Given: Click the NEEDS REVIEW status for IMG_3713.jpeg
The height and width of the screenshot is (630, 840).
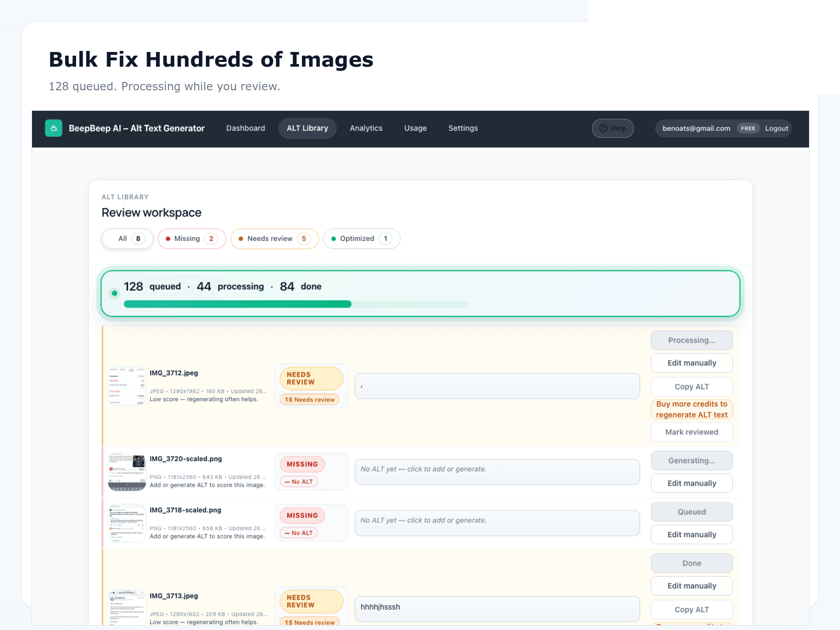Looking at the screenshot, I should 311,602.
